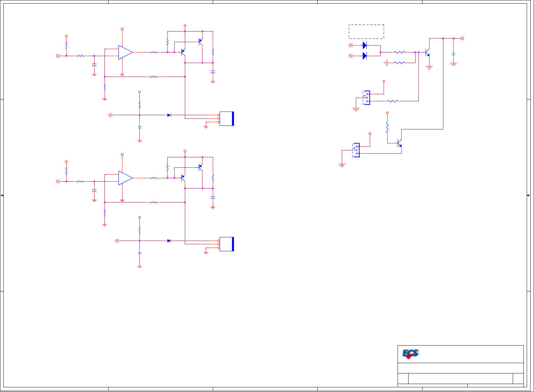
Task: Select the output capacitor in the lower circuit
Action: (213, 197)
